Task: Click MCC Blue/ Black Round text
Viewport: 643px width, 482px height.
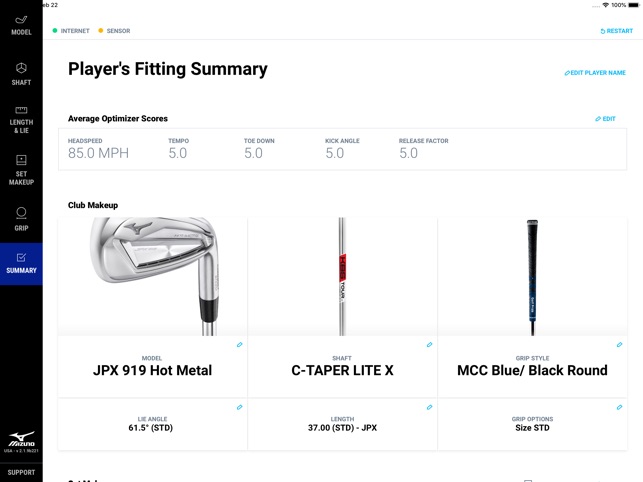Action: coord(532,370)
